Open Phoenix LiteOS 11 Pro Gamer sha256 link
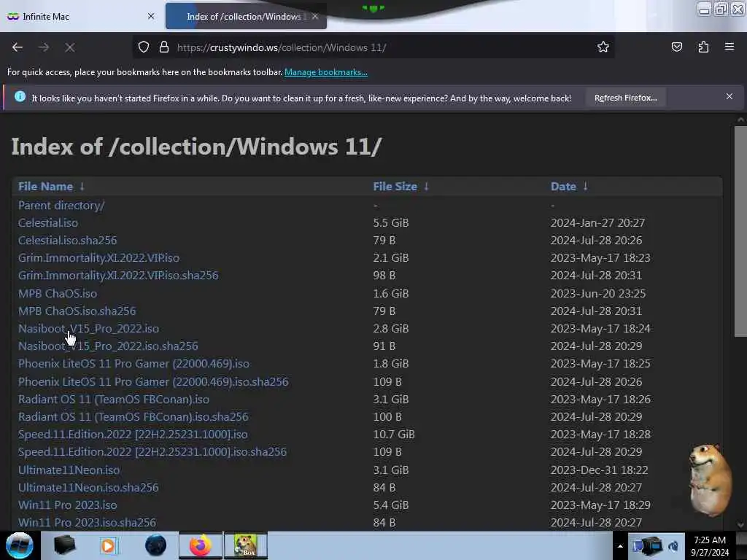The height and width of the screenshot is (560, 747). 153,382
